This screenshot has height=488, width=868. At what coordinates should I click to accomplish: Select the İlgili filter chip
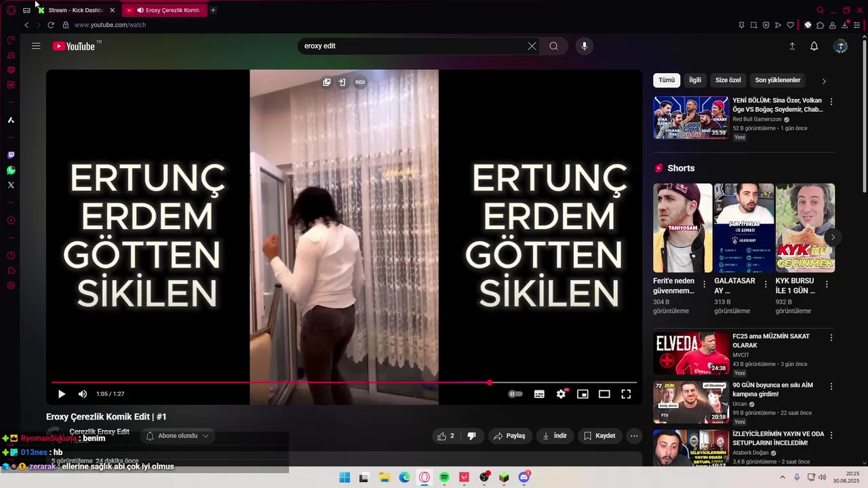(x=695, y=80)
